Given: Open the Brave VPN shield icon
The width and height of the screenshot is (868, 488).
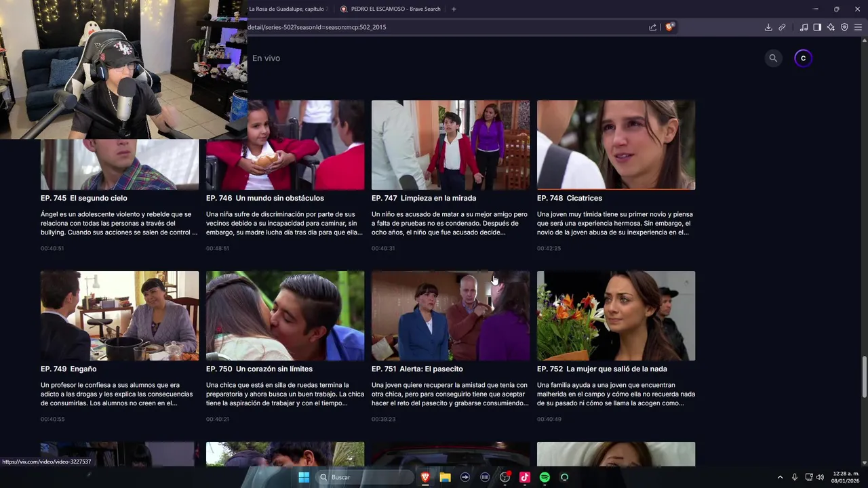Looking at the screenshot, I should [x=844, y=27].
